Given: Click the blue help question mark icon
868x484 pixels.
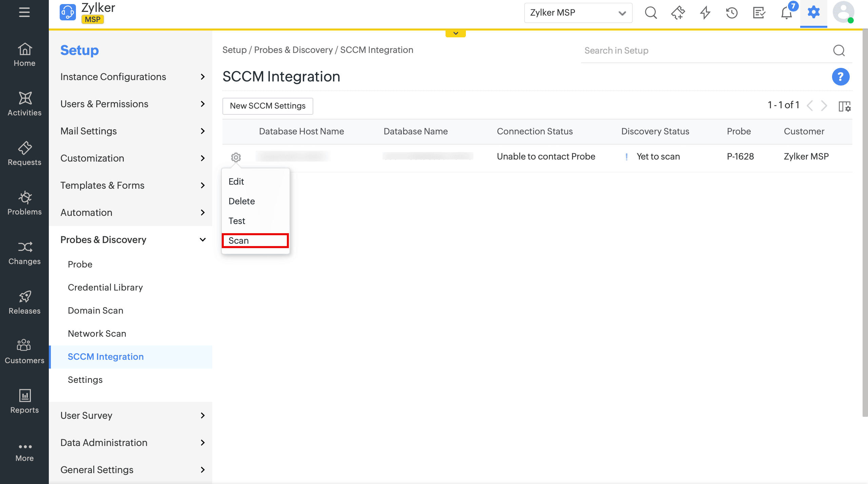Looking at the screenshot, I should click(x=840, y=77).
